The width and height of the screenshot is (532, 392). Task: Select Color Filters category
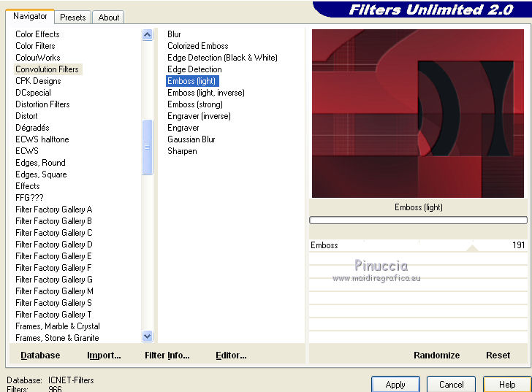coord(35,46)
